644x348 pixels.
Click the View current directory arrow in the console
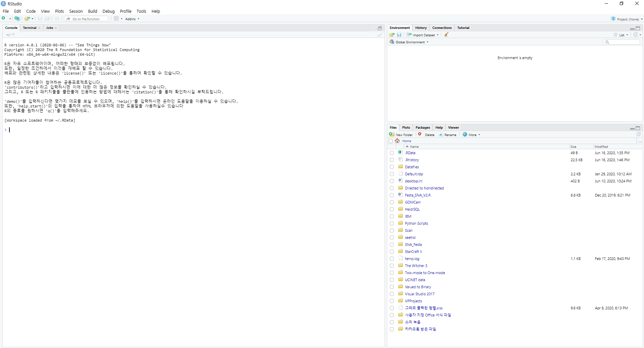click(x=13, y=35)
